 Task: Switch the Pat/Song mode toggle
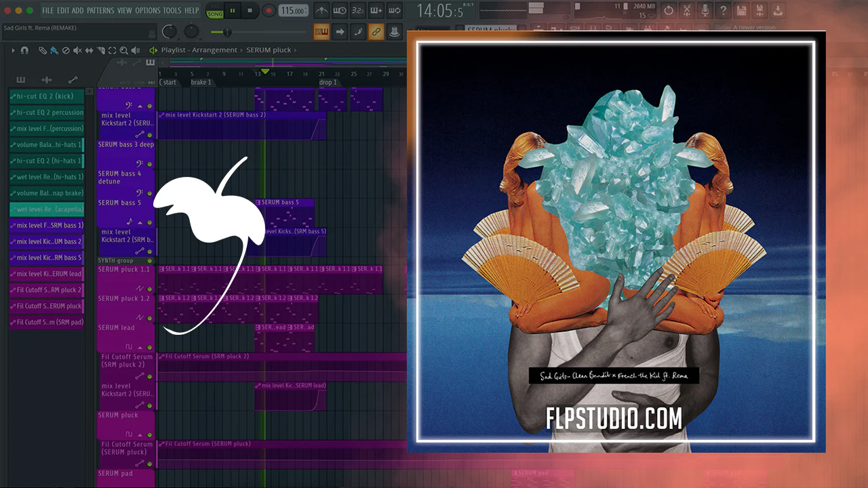click(x=215, y=11)
